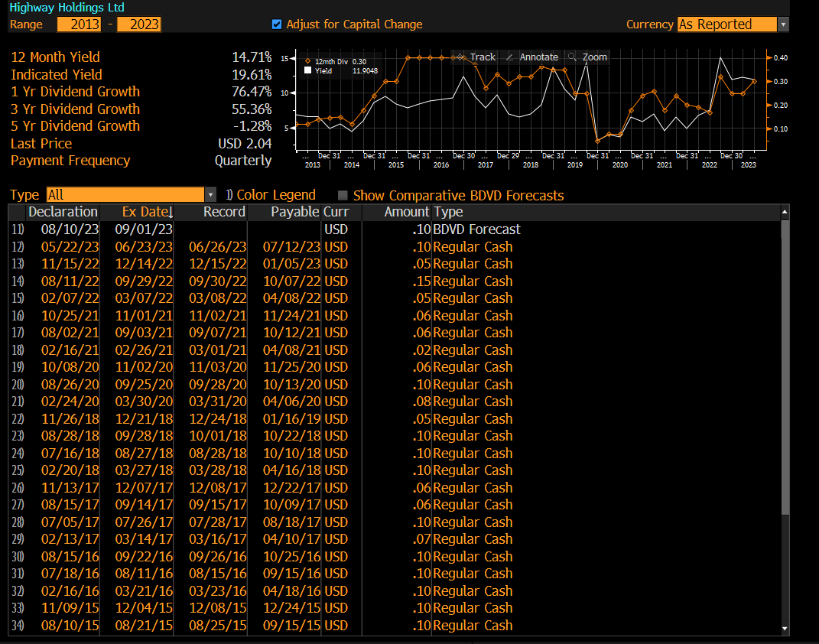Click the Track button label
The image size is (819, 644).
click(x=482, y=57)
